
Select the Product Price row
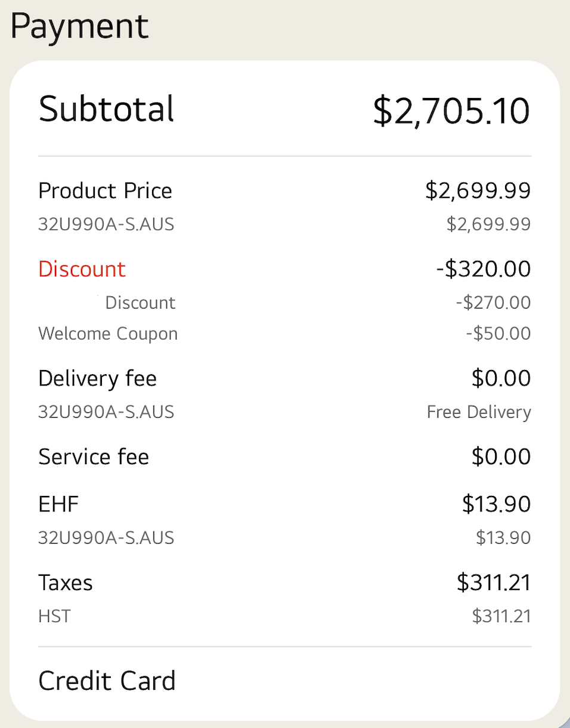(105, 190)
